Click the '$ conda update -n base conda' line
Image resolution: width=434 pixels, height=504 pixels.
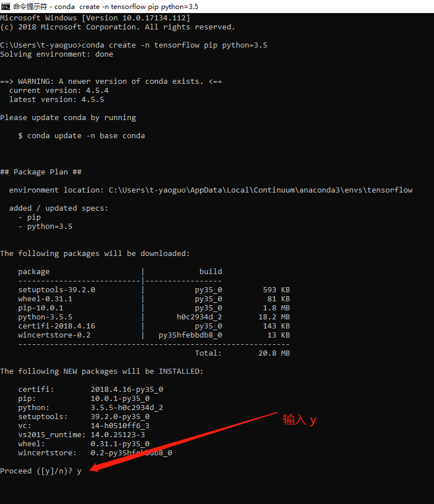click(x=82, y=136)
